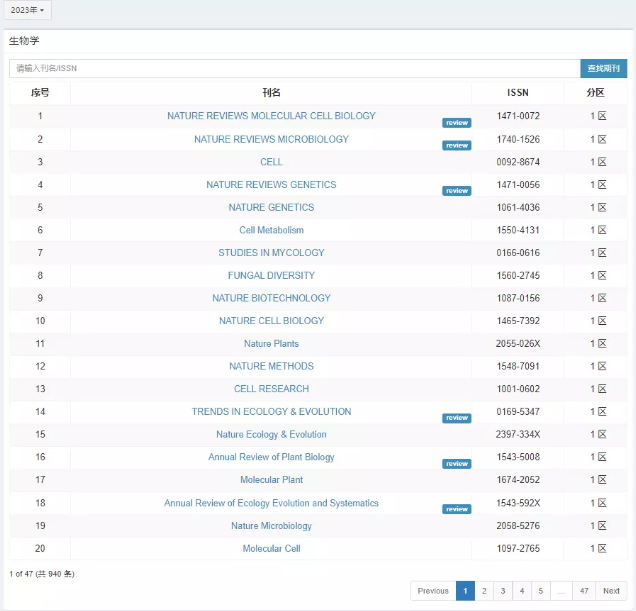Click the record count text (共 940 条)

tap(55, 574)
